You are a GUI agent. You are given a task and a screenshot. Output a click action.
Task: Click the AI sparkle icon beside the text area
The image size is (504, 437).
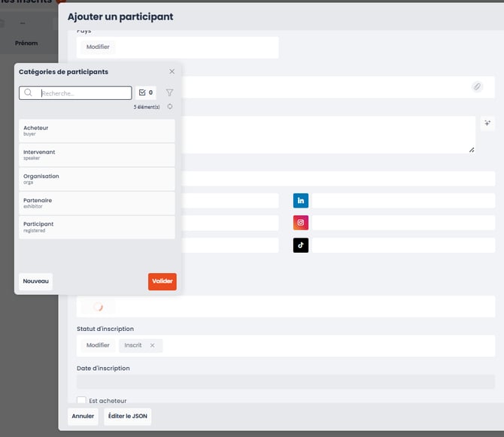pyautogui.click(x=487, y=123)
